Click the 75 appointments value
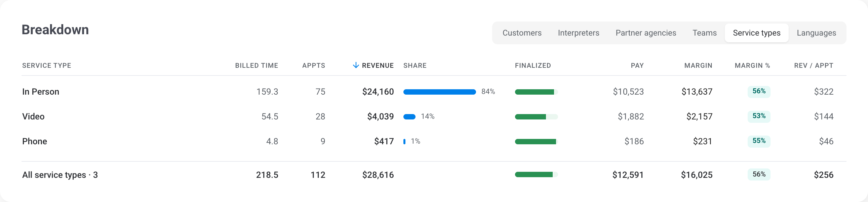Image resolution: width=868 pixels, height=202 pixels. (320, 92)
